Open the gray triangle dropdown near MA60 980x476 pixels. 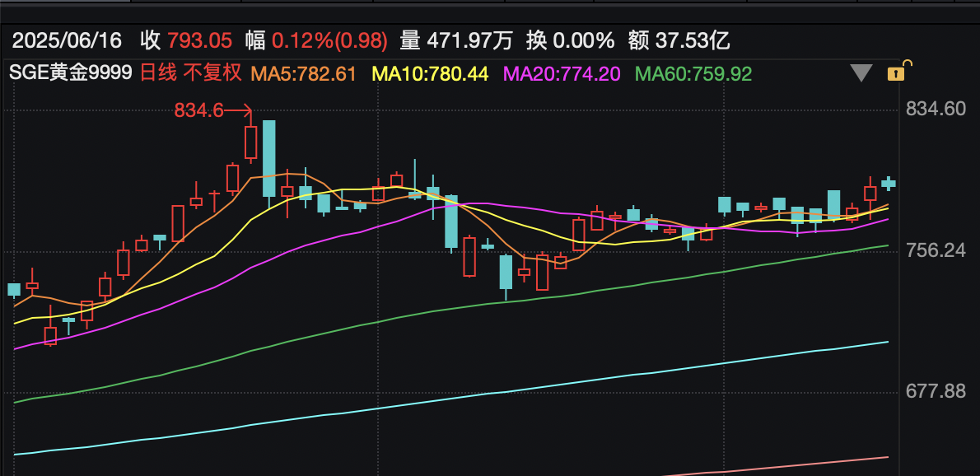coord(862,73)
